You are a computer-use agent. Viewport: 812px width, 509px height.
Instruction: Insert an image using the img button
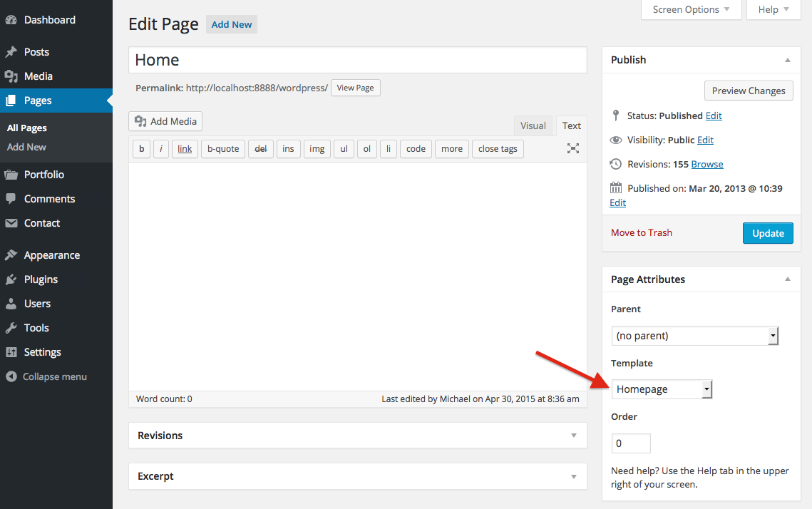click(317, 148)
